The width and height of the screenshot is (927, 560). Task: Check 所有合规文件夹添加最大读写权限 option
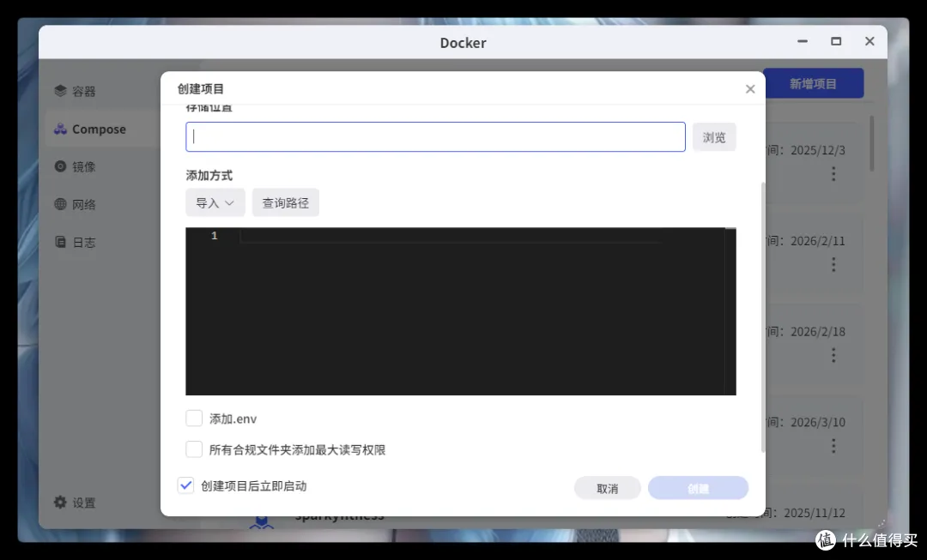pos(194,449)
